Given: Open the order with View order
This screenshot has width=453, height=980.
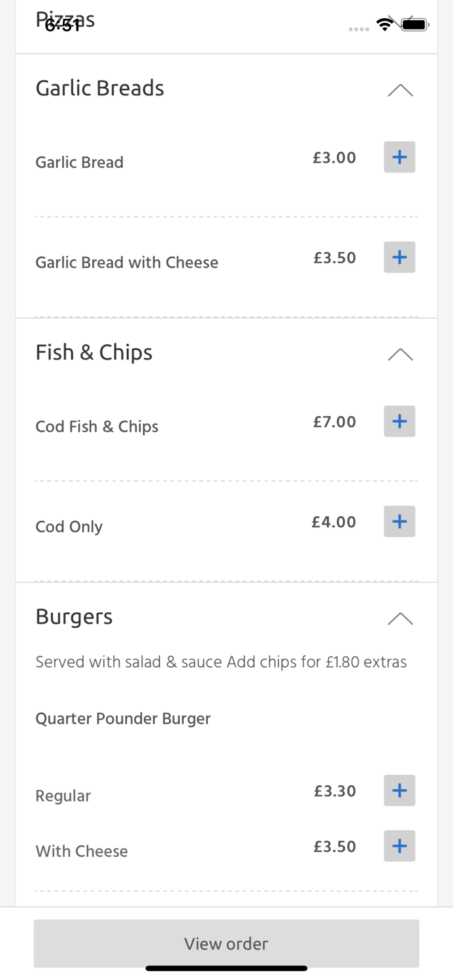Looking at the screenshot, I should [x=226, y=943].
